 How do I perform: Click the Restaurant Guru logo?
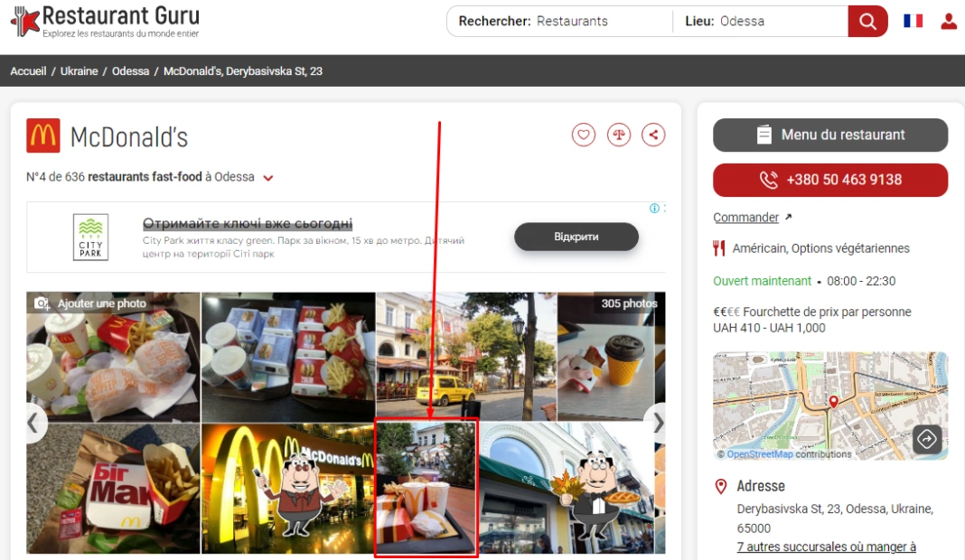[105, 22]
